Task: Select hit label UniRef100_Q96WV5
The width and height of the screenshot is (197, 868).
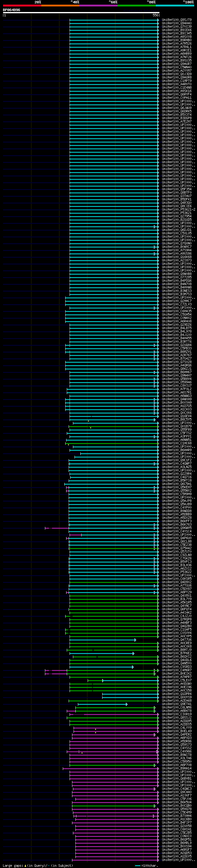Action: pyautogui.click(x=177, y=528)
